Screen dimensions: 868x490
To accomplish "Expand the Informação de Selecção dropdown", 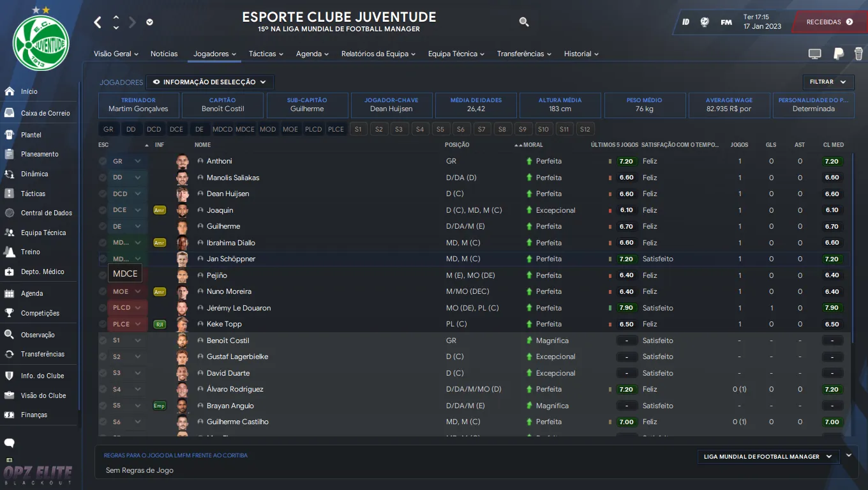I will [210, 82].
